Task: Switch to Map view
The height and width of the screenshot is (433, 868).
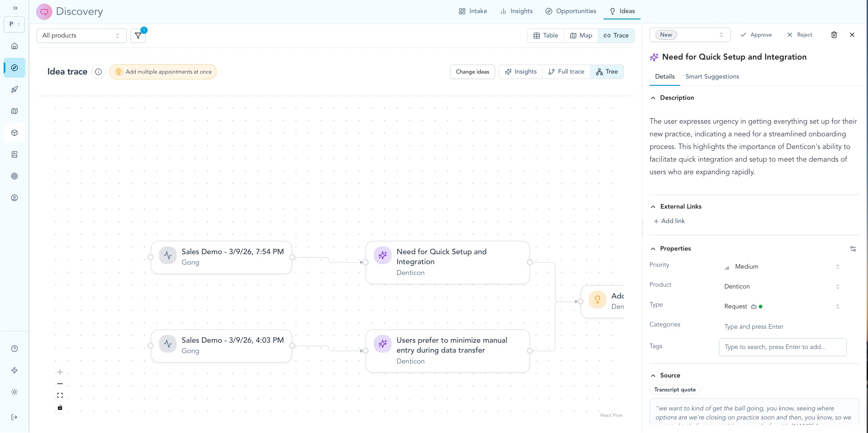Action: [581, 36]
